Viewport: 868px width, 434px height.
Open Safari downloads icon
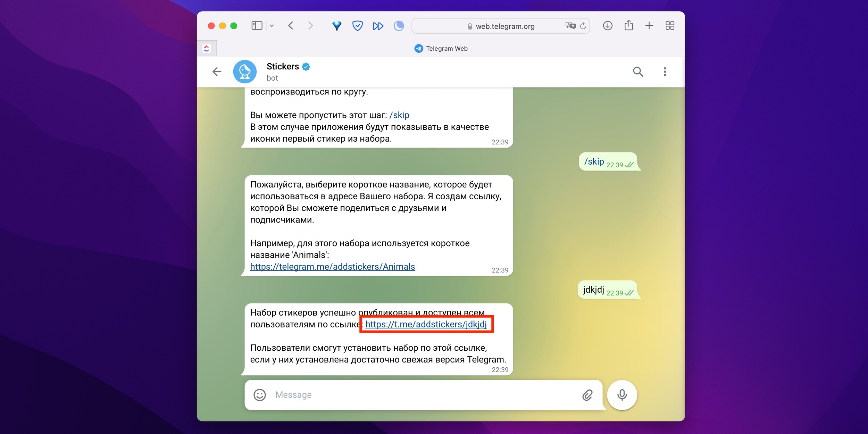[x=608, y=26]
